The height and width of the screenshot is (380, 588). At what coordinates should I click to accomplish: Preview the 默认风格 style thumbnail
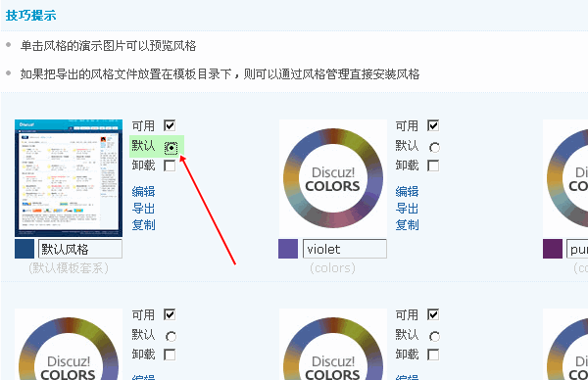(x=69, y=178)
